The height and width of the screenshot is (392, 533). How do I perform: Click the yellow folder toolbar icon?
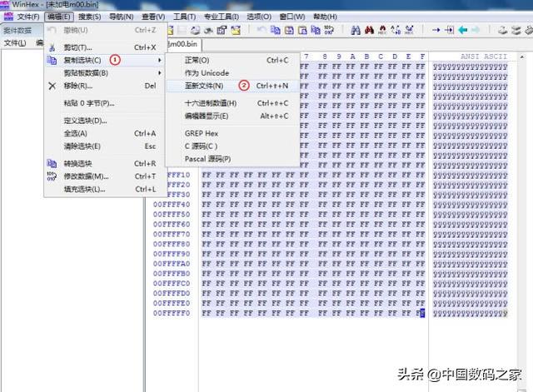click(235, 30)
